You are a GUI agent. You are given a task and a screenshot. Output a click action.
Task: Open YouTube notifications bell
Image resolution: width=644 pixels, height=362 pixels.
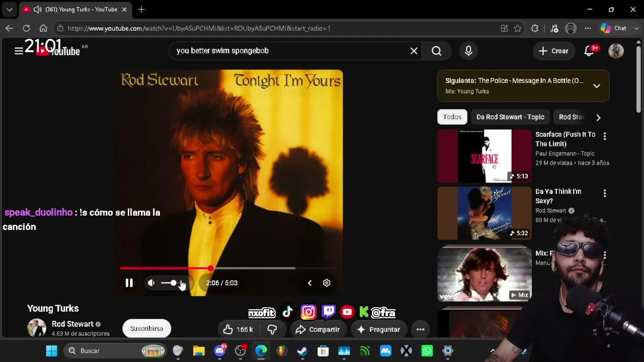(x=589, y=51)
